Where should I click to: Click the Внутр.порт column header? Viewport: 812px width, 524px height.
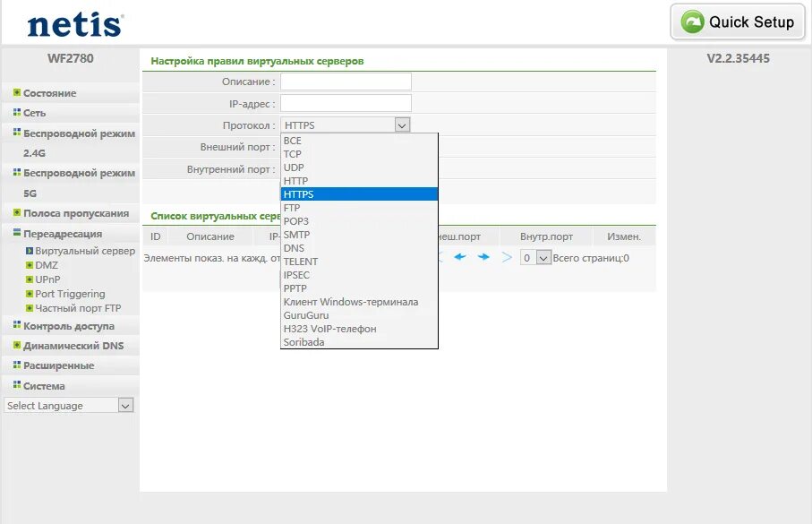546,236
